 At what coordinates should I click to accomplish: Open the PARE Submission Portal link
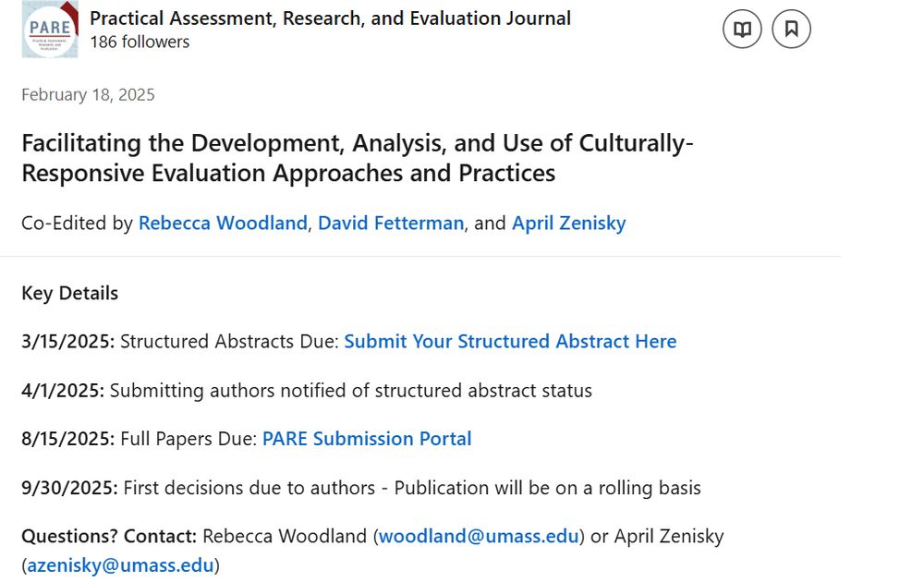(x=367, y=439)
